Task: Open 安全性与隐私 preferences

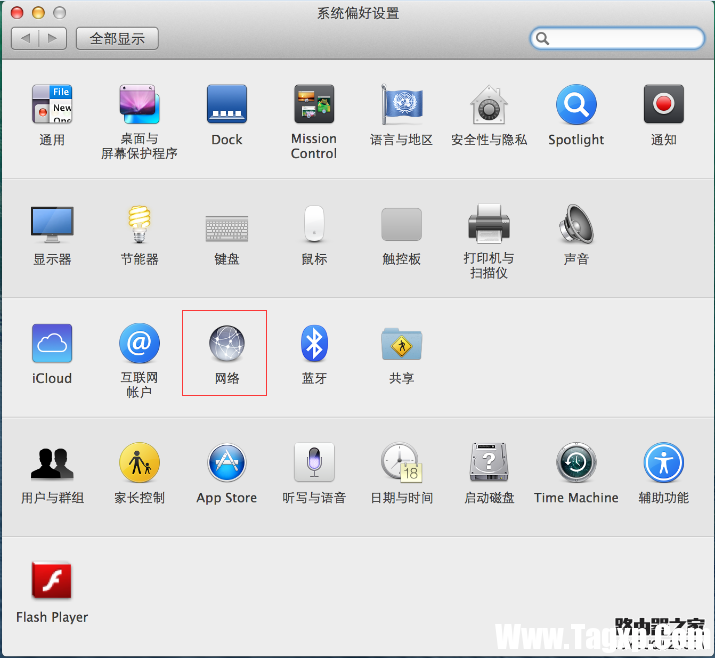Action: 489,104
